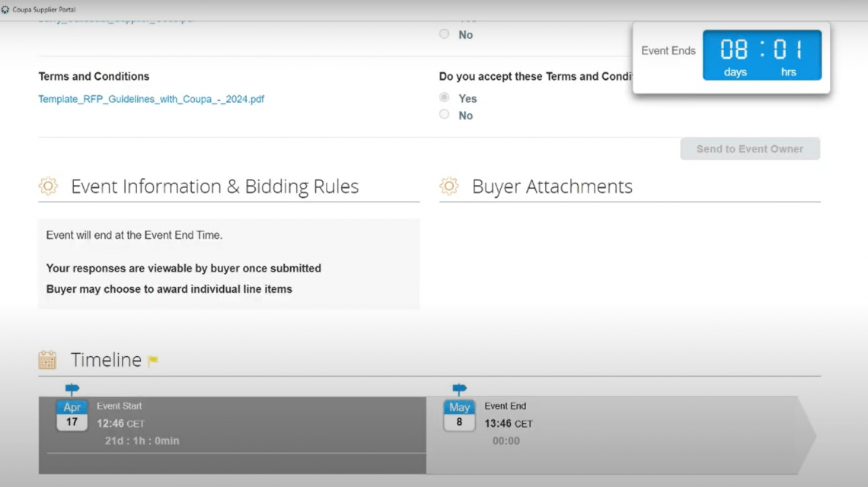
Task: Click the Buyer Attachments heading
Action: point(552,186)
